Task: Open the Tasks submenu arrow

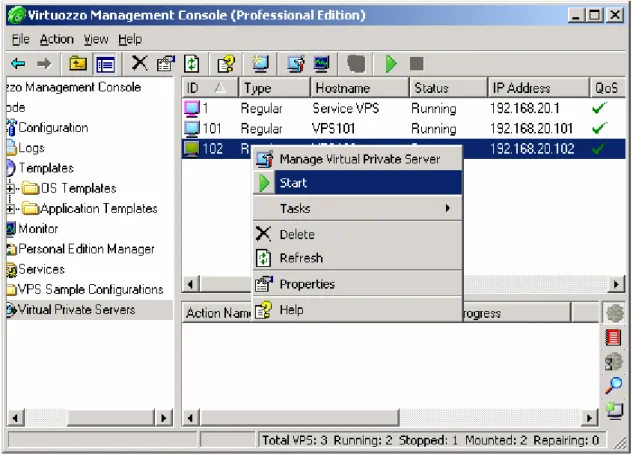Action: [x=447, y=208]
